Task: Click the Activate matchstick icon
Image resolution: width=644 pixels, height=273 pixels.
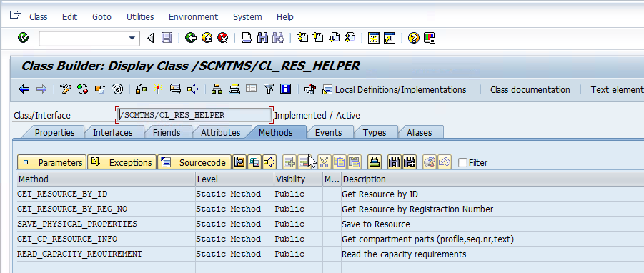Action: [158, 89]
